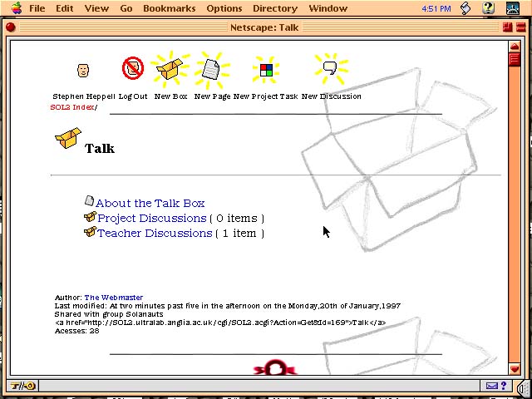This screenshot has width=532, height=399.
Task: Click the status bar help question mark
Action: tap(504, 386)
